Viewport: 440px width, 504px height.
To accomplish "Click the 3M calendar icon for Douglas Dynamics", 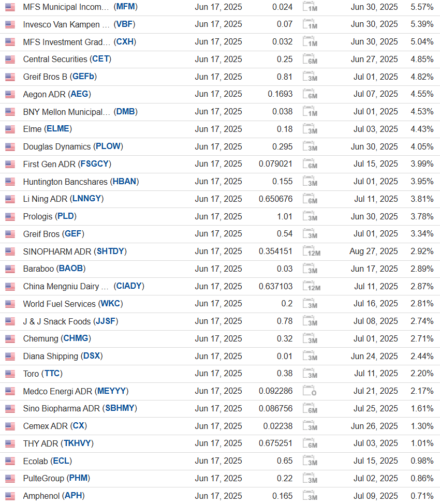I will tap(310, 147).
